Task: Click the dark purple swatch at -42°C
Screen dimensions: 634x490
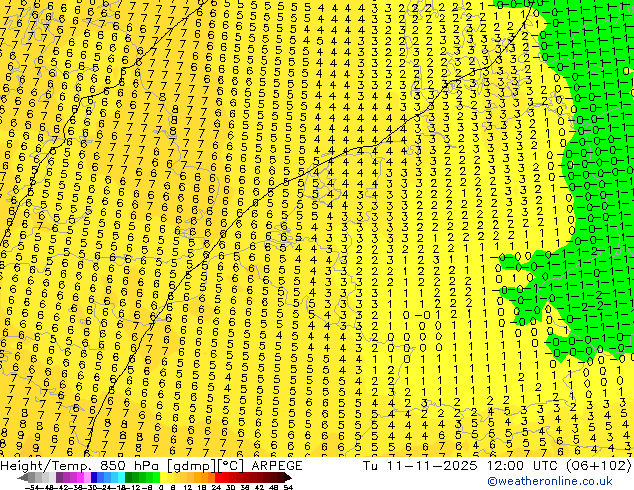Action: point(59,477)
